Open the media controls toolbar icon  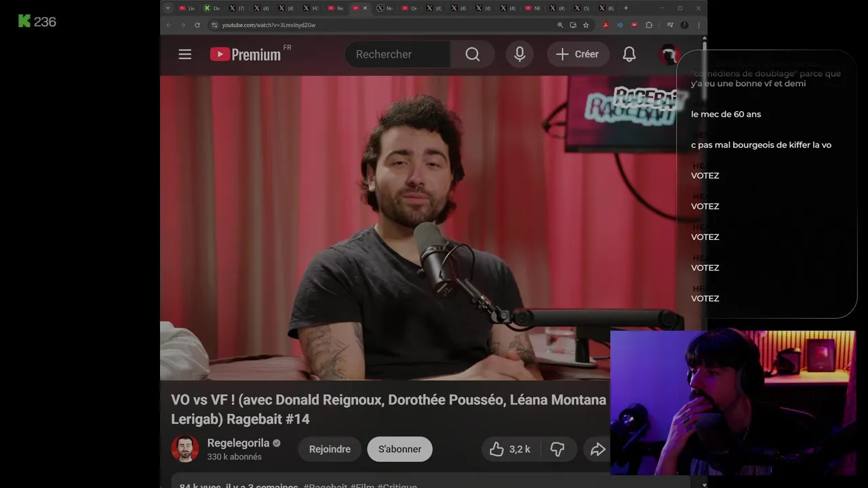pos(670,25)
